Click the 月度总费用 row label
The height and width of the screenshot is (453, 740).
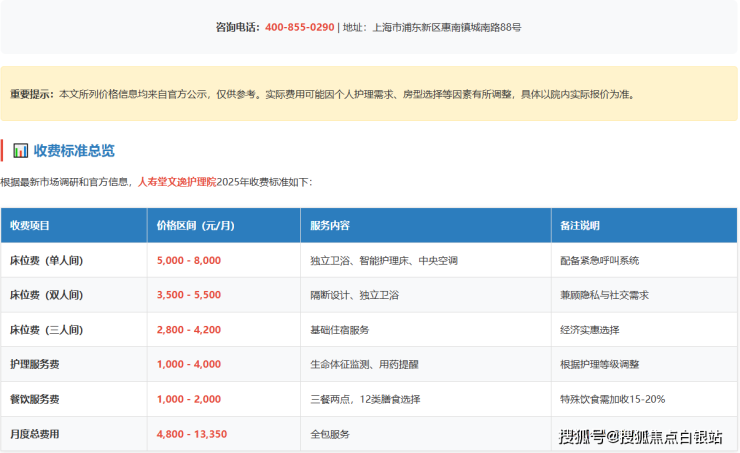click(35, 434)
